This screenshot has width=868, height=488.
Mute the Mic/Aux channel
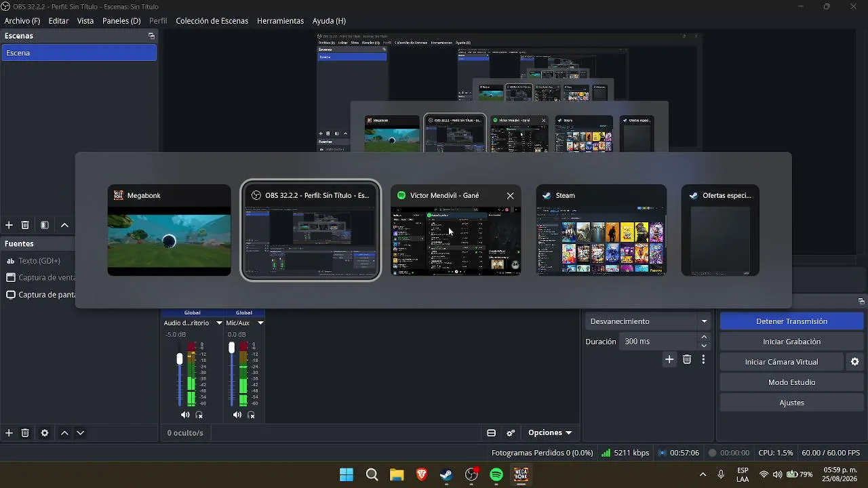click(x=237, y=415)
